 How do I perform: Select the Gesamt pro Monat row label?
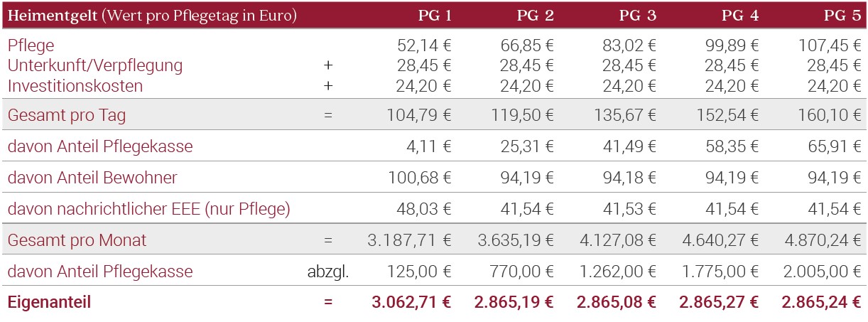click(x=77, y=240)
